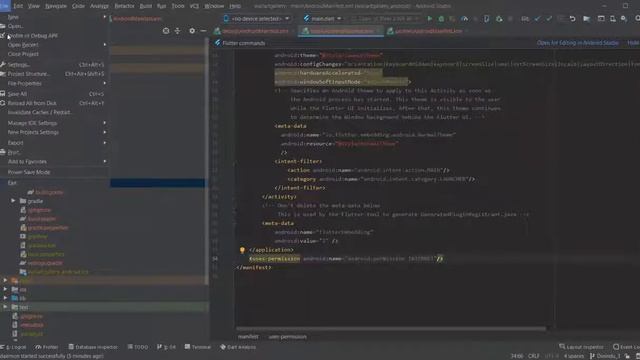Image resolution: width=640 pixels, height=360 pixels.
Task: Expand the gradle folder in tree
Action: pos(13,201)
